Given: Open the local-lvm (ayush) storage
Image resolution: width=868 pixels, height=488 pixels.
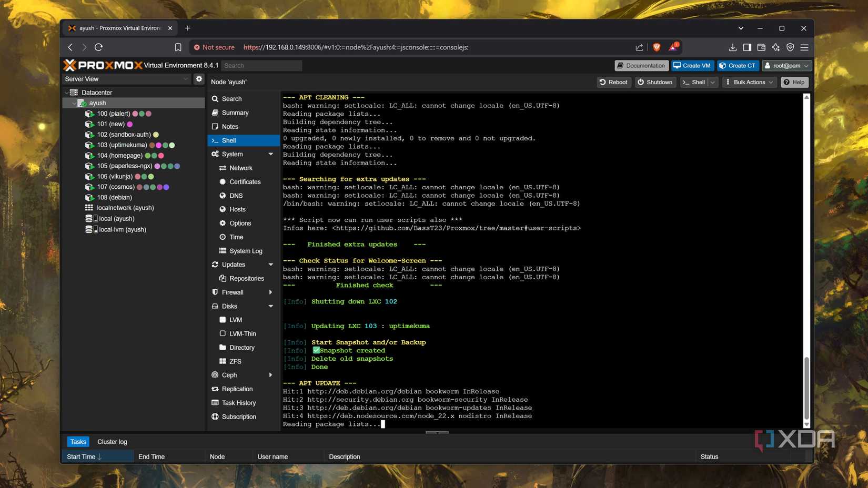Looking at the screenshot, I should pyautogui.click(x=122, y=229).
